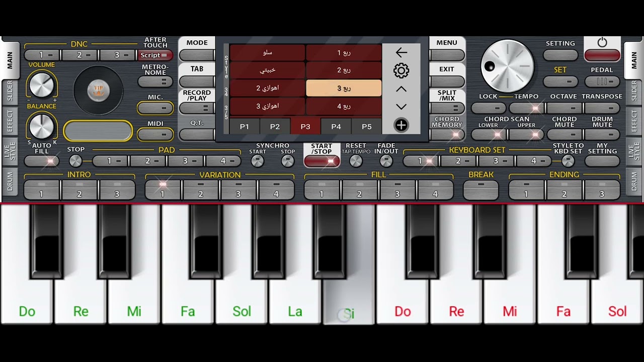Select the P2 page tab

click(275, 127)
